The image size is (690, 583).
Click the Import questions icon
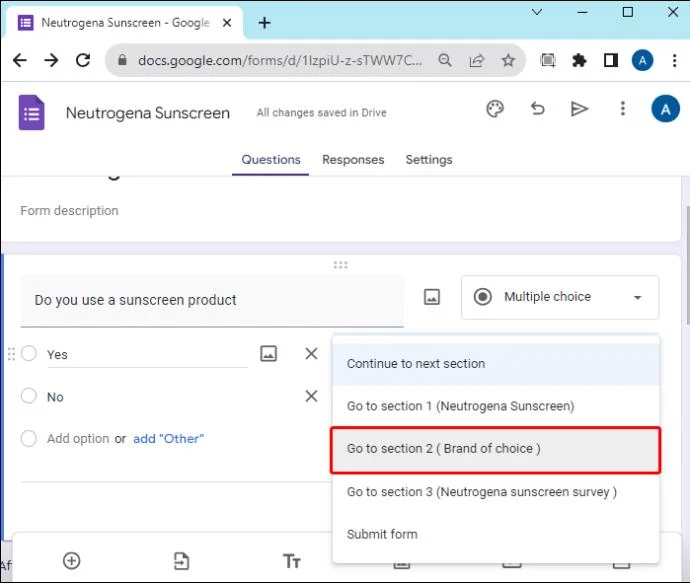[x=181, y=561]
